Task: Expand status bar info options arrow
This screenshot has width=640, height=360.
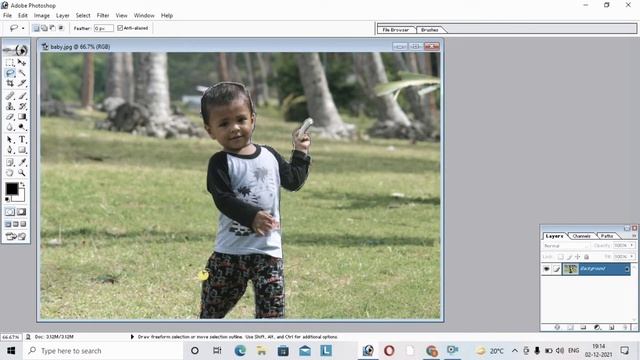Action: click(132, 337)
